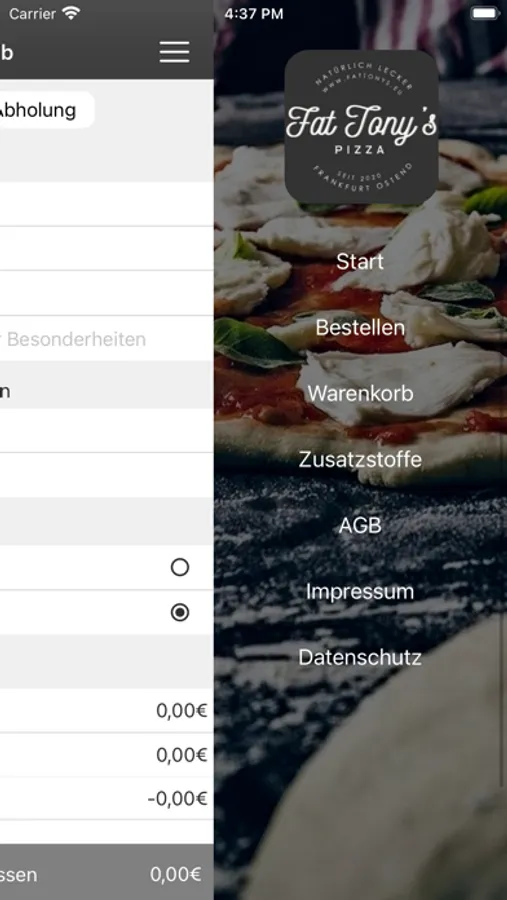Choose the Abholung pickup option
Screen dimensions: 507x900
pos(39,110)
